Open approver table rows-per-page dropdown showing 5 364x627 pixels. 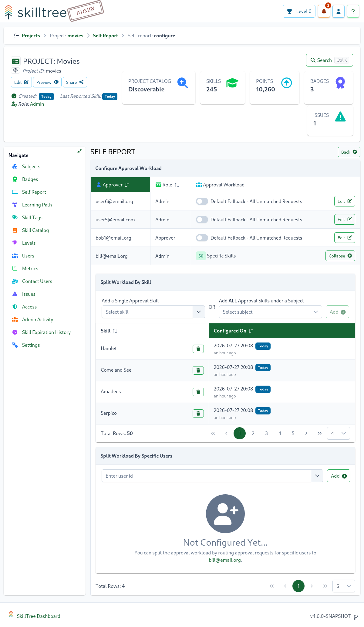(344, 586)
